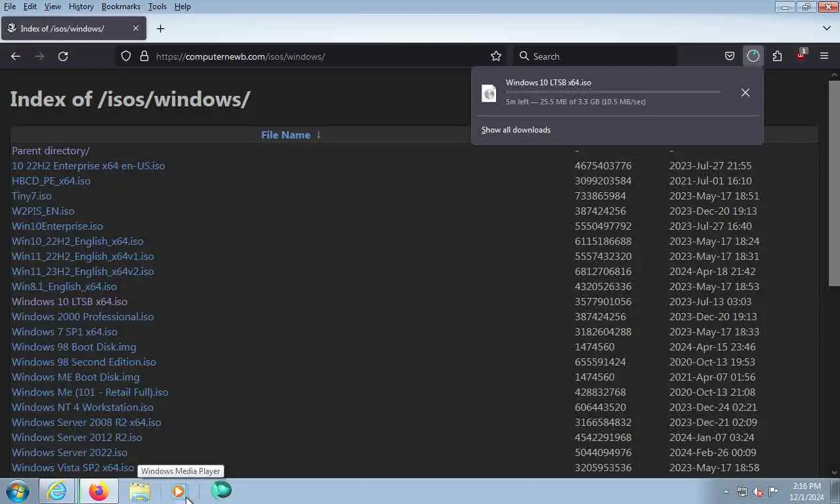
Task: Open the Tools menu
Action: [x=157, y=7]
